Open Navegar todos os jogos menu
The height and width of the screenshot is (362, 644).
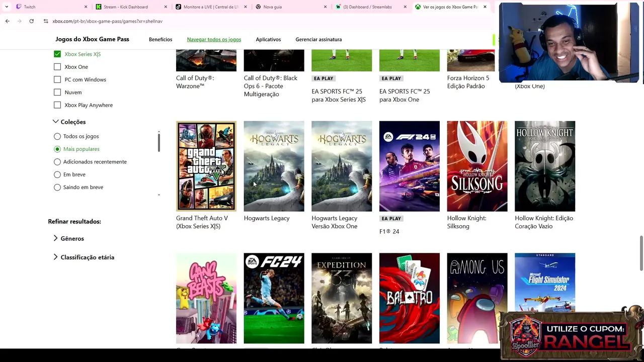pos(214,39)
